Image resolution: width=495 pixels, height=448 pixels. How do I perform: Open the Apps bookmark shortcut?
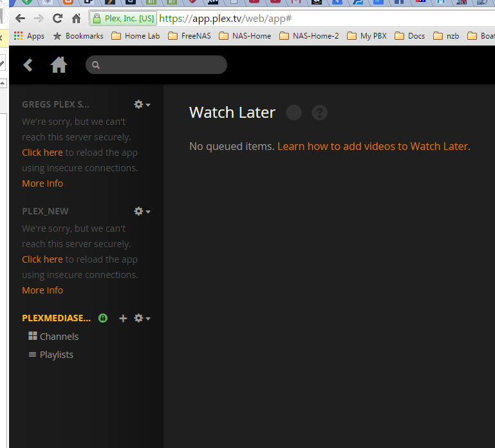(x=29, y=36)
